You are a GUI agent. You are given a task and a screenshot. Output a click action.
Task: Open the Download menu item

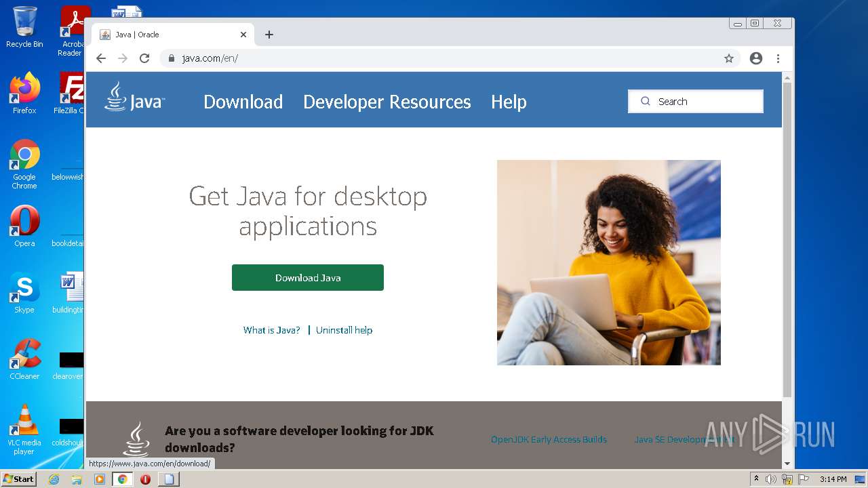[x=243, y=102]
